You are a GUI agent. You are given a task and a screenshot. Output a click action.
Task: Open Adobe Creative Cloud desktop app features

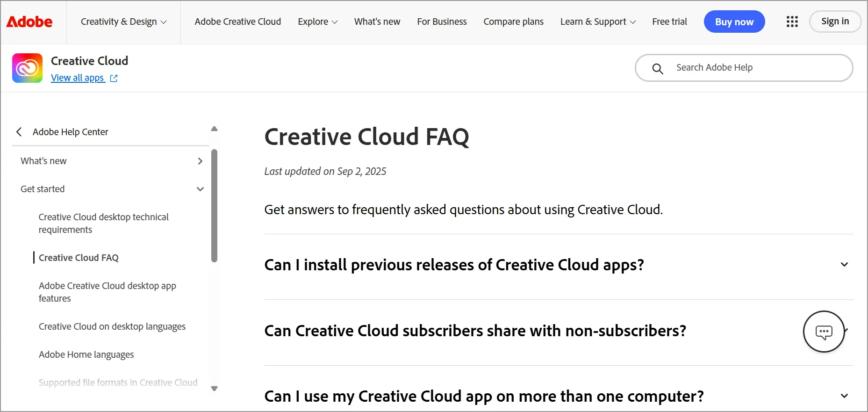108,292
